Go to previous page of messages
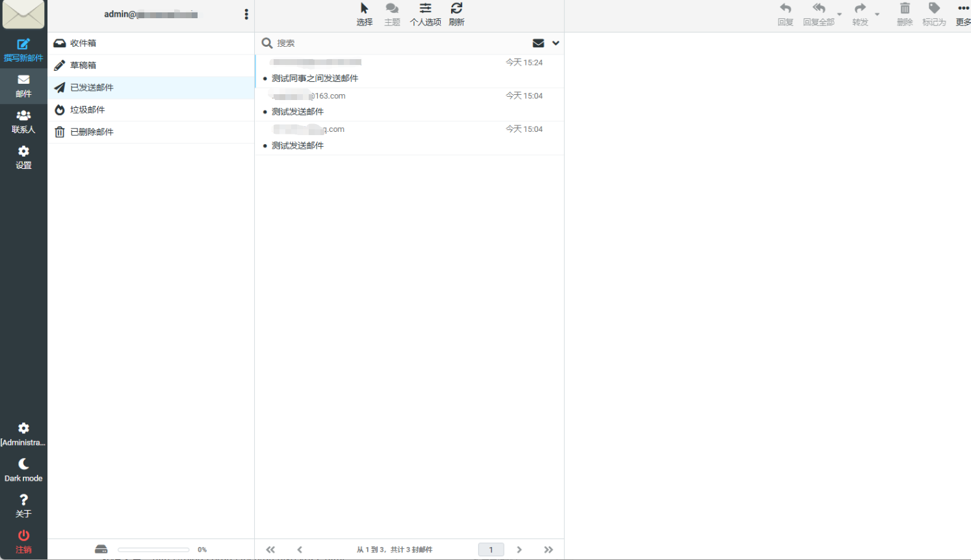Image resolution: width=971 pixels, height=560 pixels. tap(300, 550)
